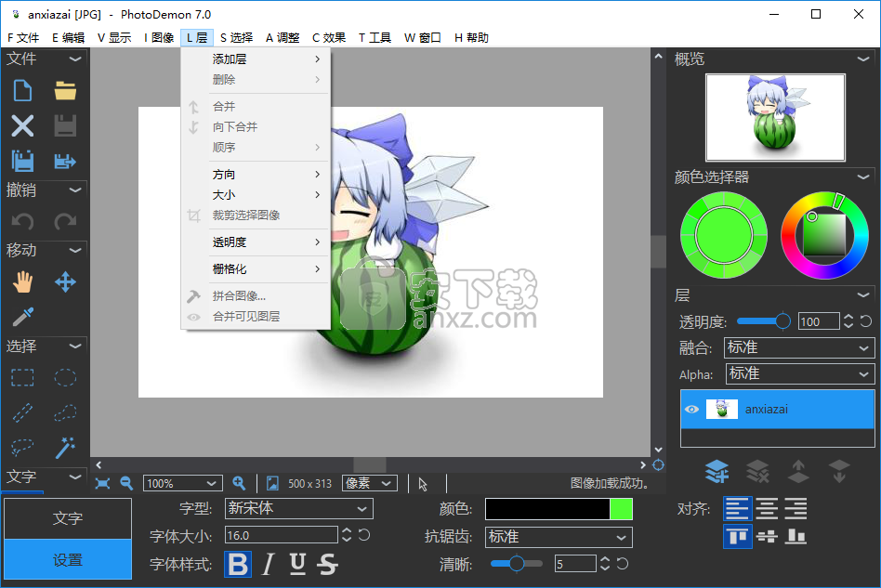Set vertical text alignment to top
Viewport: 881px width, 588px height.
pos(737,536)
